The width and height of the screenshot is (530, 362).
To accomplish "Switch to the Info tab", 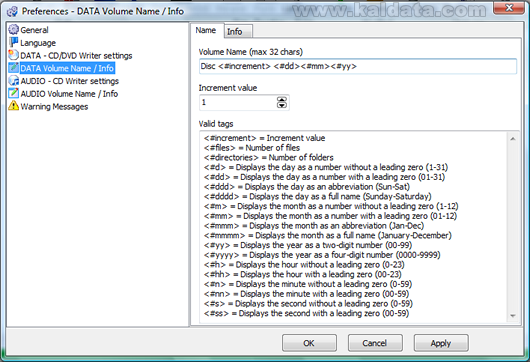I will (237, 31).
